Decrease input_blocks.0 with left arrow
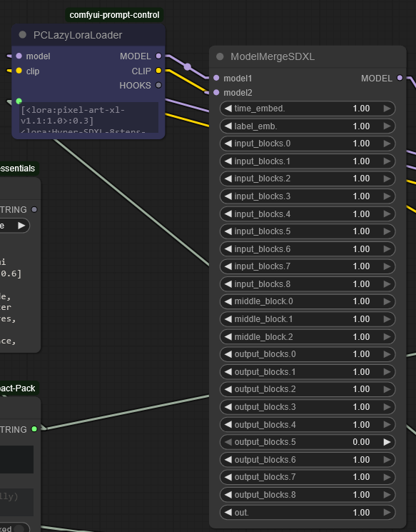 point(228,144)
